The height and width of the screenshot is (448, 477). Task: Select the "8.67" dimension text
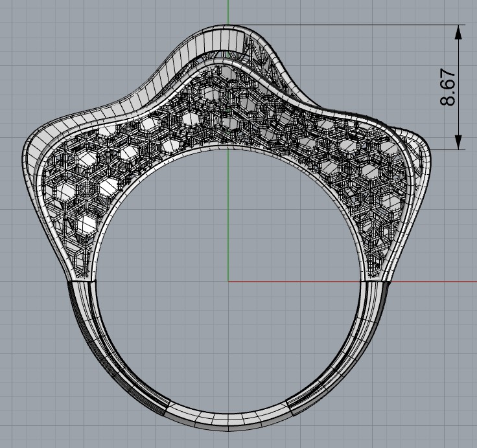click(448, 87)
